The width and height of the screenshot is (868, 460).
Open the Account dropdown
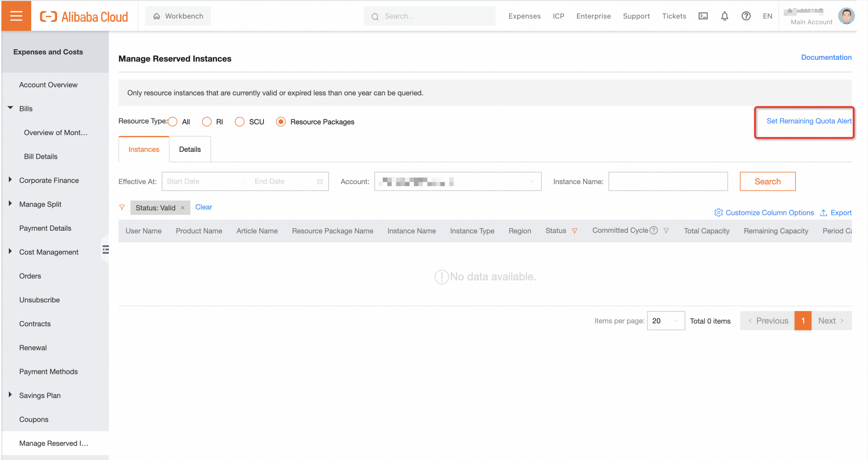tap(457, 181)
